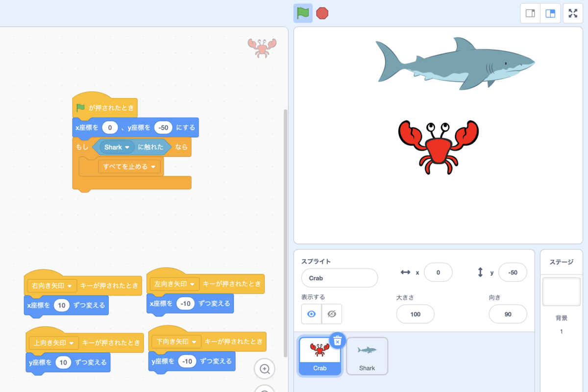Image resolution: width=588 pixels, height=392 pixels.
Task: Select the Shark sprite thumbnail
Action: 367,356
